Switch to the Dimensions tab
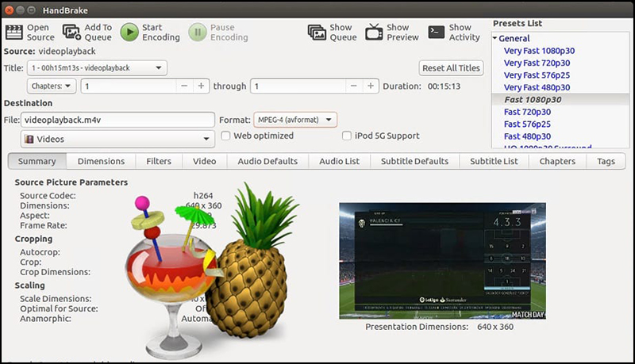This screenshot has height=364, width=635. pyautogui.click(x=101, y=161)
